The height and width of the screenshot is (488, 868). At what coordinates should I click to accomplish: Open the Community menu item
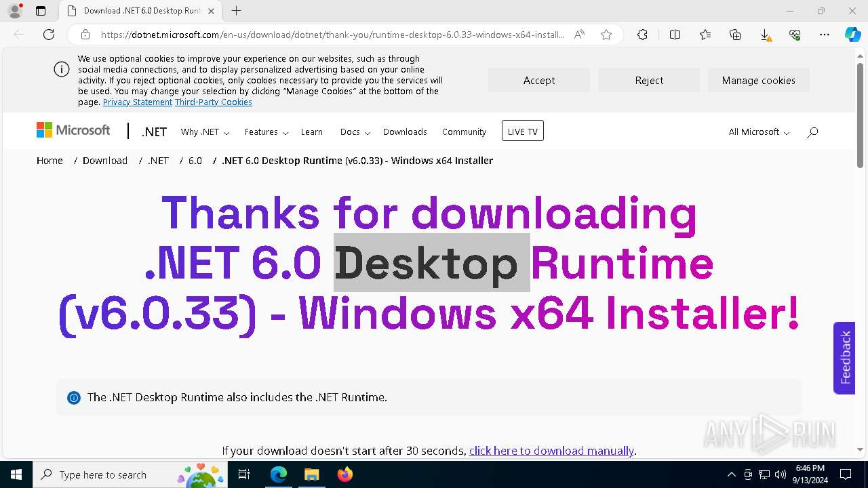[x=464, y=132]
